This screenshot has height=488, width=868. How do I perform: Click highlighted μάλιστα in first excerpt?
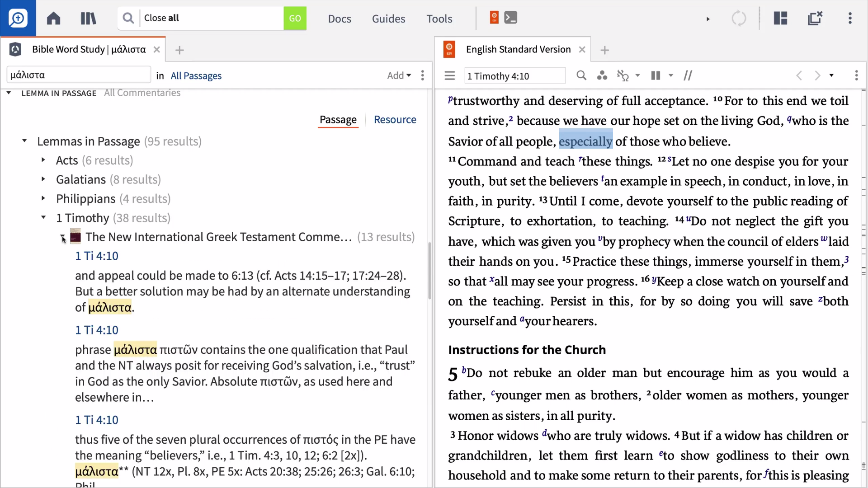[x=110, y=307]
